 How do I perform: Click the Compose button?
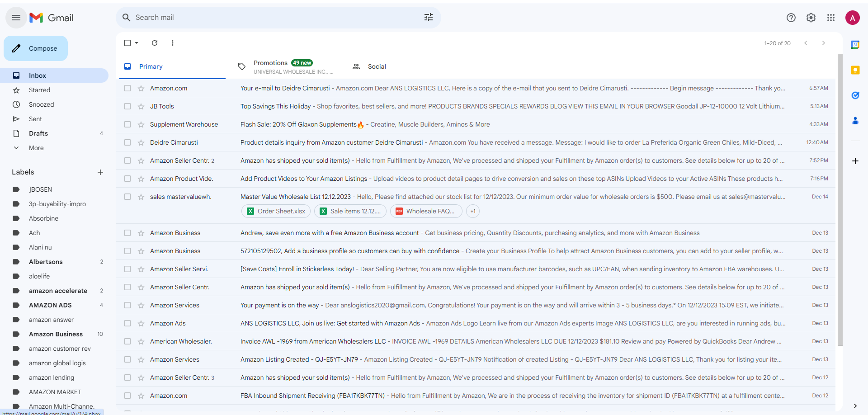[36, 48]
